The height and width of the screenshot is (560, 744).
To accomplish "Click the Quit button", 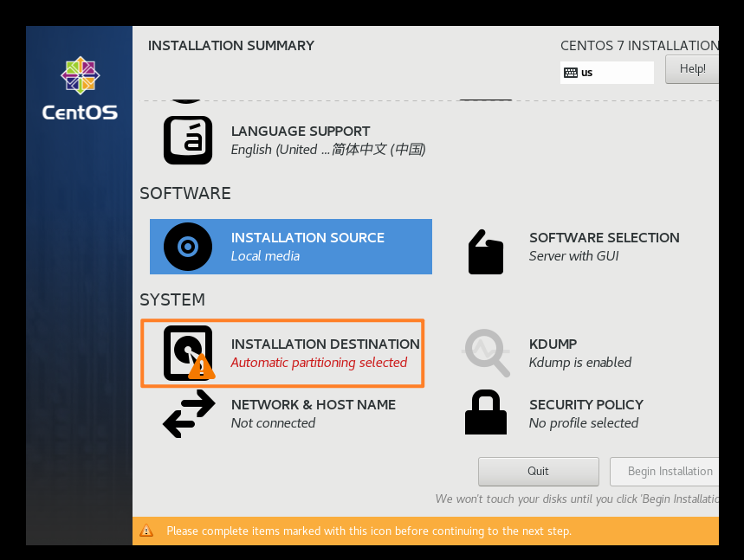I will 539,472.
